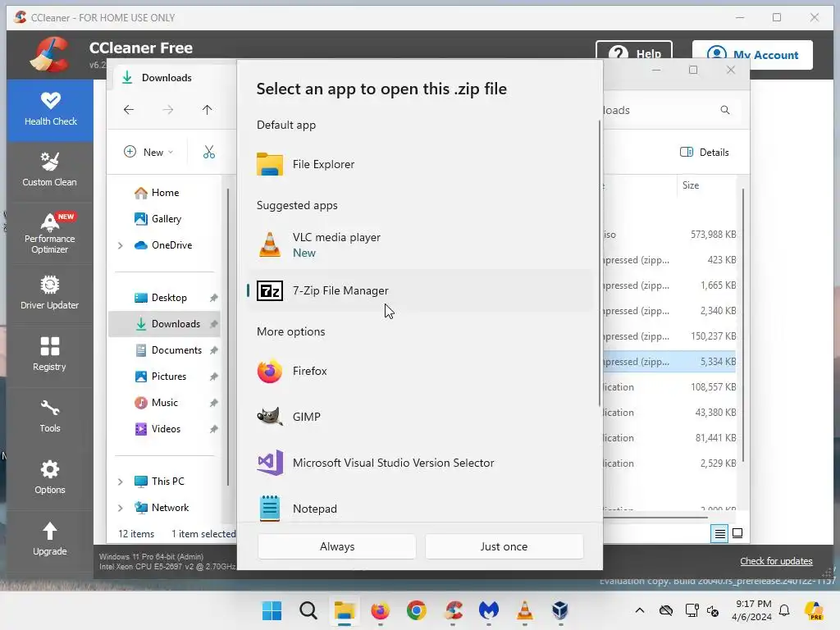The width and height of the screenshot is (840, 630).
Task: Go up one folder level
Action: 208,110
